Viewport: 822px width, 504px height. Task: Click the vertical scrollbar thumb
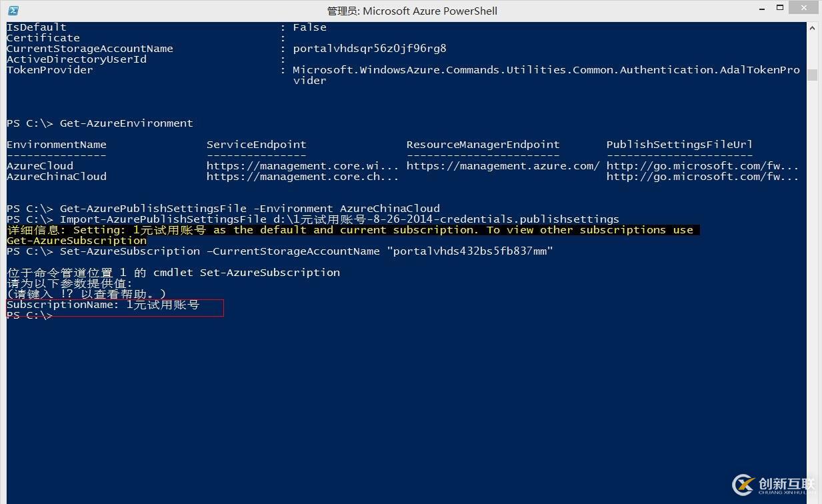[x=812, y=75]
